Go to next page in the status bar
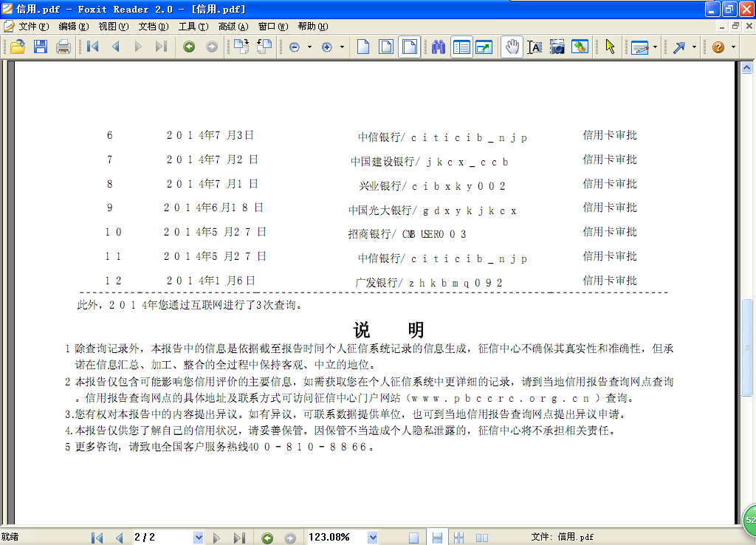 [x=216, y=538]
